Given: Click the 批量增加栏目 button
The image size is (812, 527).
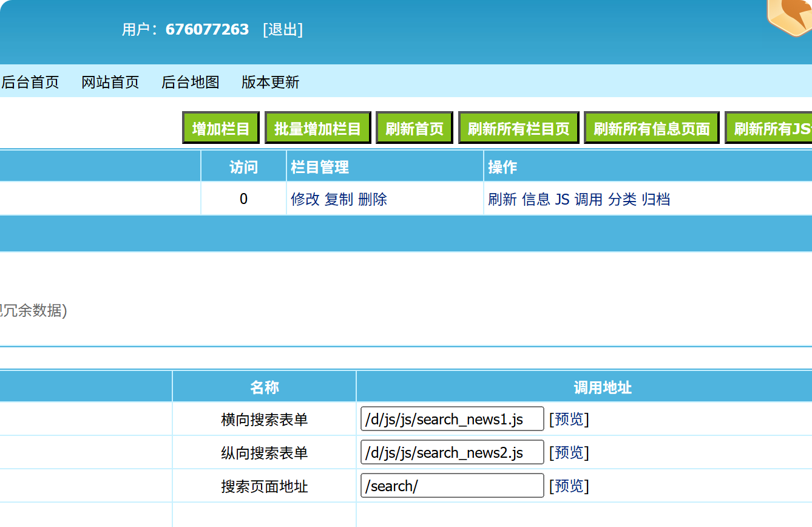Looking at the screenshot, I should pyautogui.click(x=317, y=128).
